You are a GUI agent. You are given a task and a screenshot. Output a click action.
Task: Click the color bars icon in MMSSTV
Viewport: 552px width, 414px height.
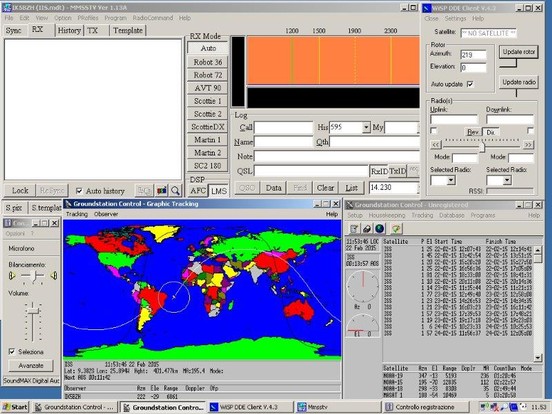[x=162, y=191]
